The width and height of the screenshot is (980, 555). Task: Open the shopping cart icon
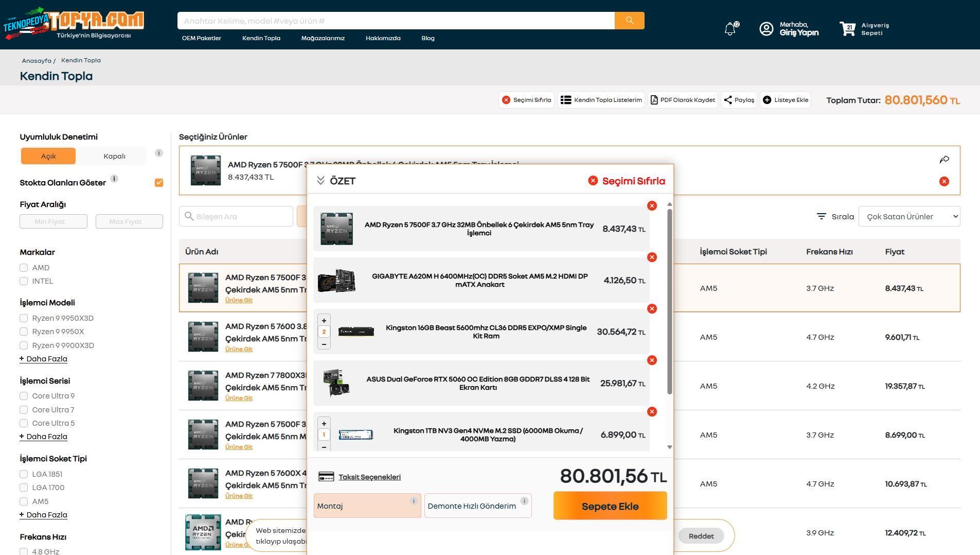coord(847,29)
